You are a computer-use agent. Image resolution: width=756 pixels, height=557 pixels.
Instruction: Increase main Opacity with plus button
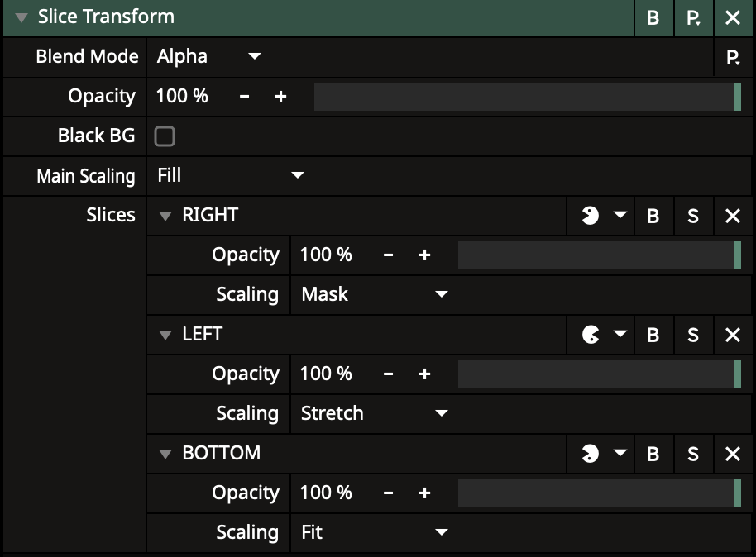click(280, 97)
